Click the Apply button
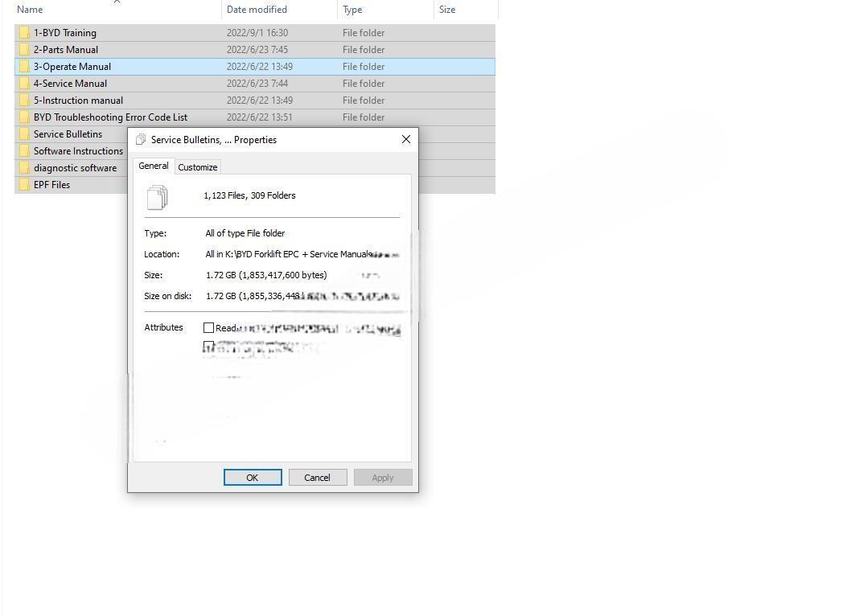The width and height of the screenshot is (855, 616). tap(383, 478)
